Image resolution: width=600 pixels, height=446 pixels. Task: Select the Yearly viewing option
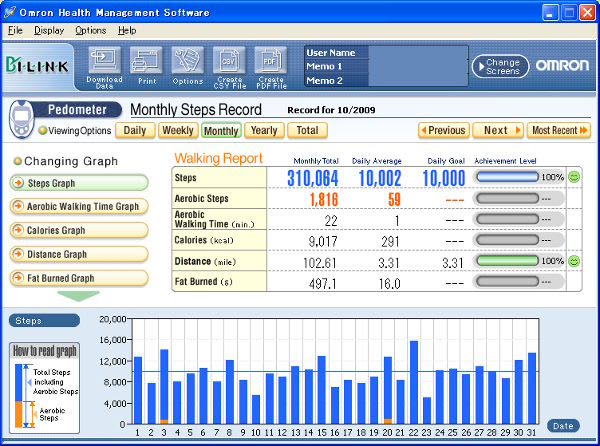[264, 130]
